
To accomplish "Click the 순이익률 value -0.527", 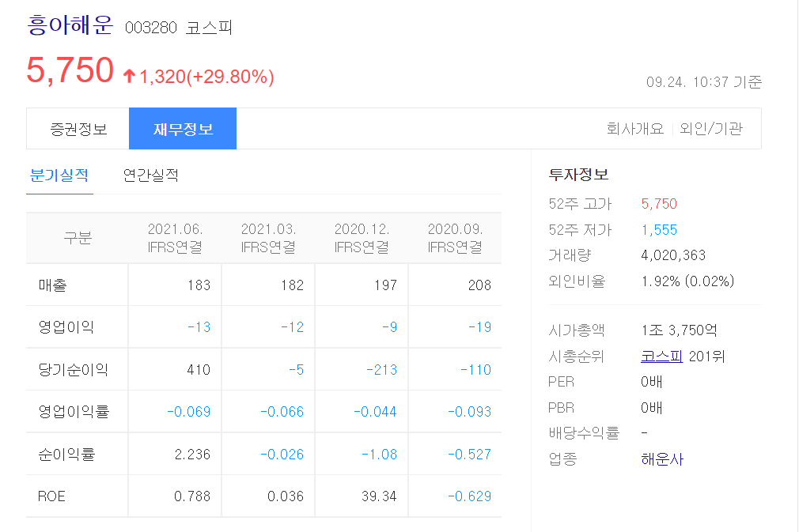I will coord(469,454).
